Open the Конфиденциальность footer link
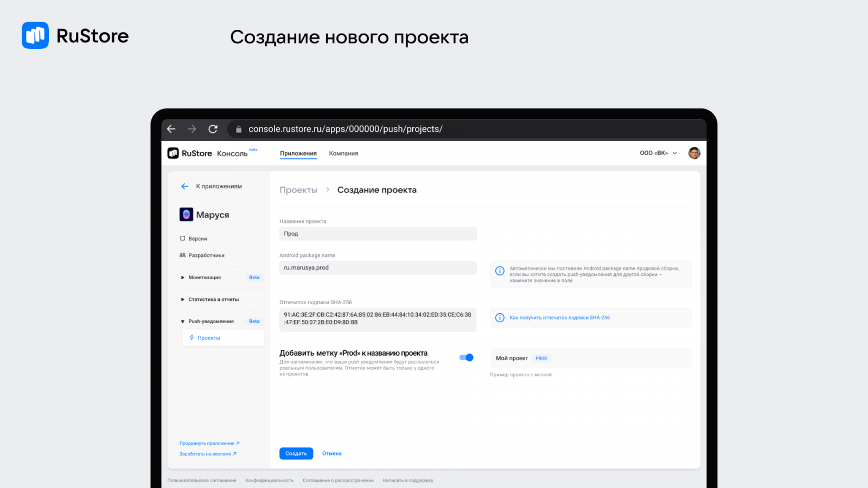The height and width of the screenshot is (488, 868). pos(269,480)
